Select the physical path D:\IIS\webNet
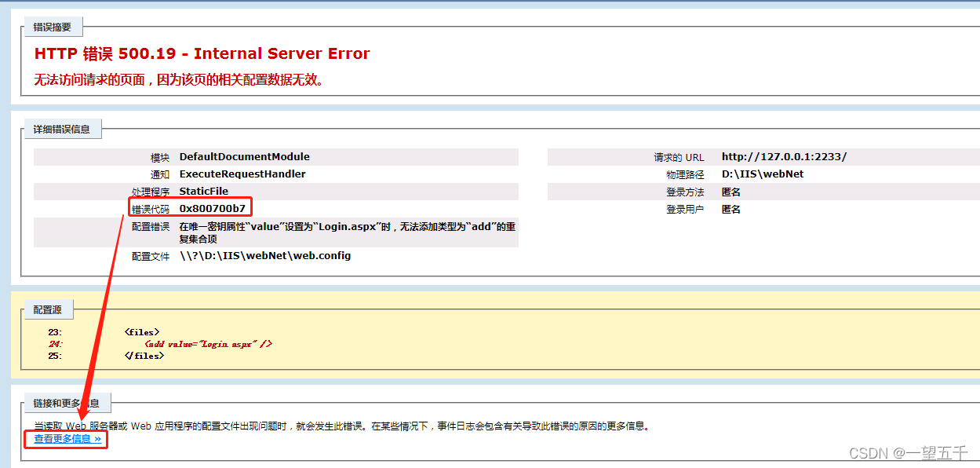The image size is (980, 468). pos(763,174)
